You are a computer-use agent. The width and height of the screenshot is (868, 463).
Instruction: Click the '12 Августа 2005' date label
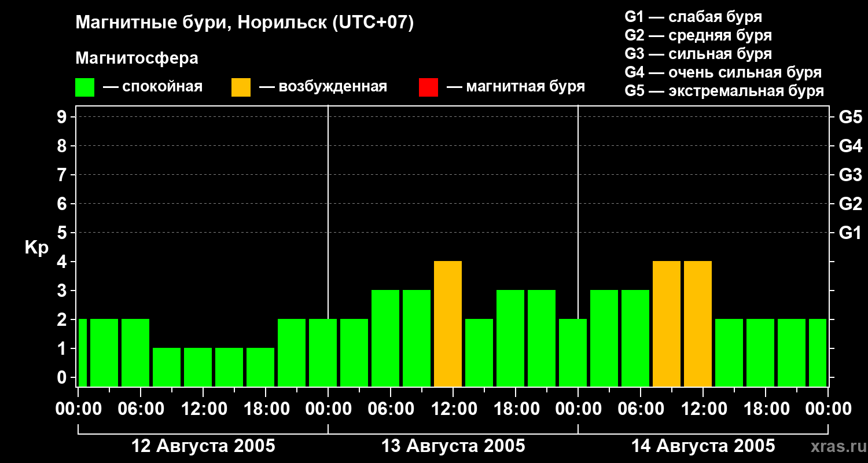pos(203,446)
